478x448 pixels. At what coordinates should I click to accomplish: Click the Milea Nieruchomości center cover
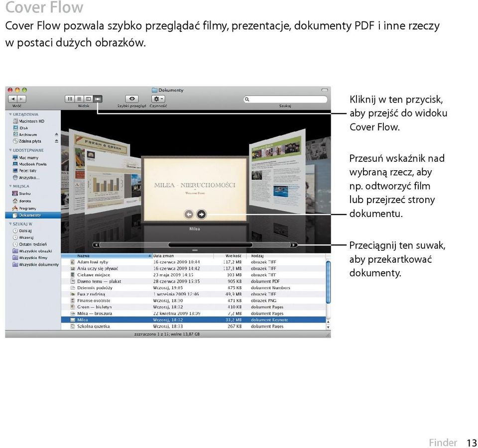[195, 189]
